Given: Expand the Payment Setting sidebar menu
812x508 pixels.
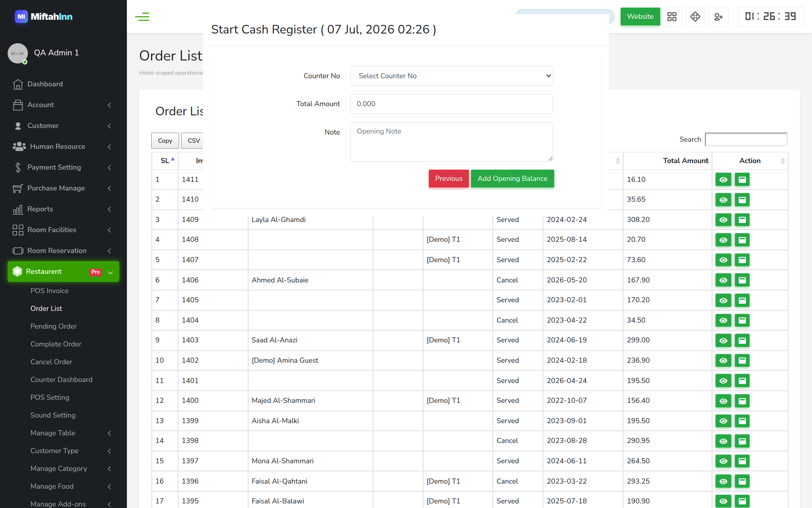Looking at the screenshot, I should pos(63,167).
